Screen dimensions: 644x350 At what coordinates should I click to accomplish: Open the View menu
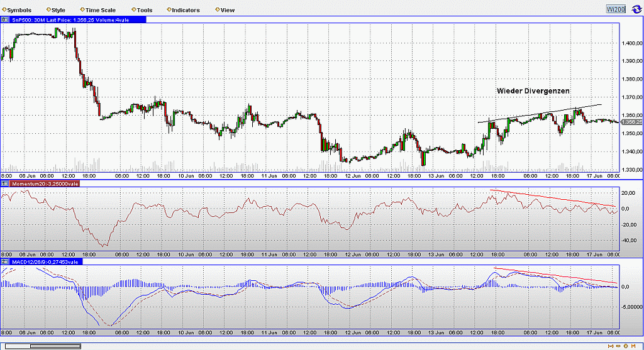click(x=228, y=10)
